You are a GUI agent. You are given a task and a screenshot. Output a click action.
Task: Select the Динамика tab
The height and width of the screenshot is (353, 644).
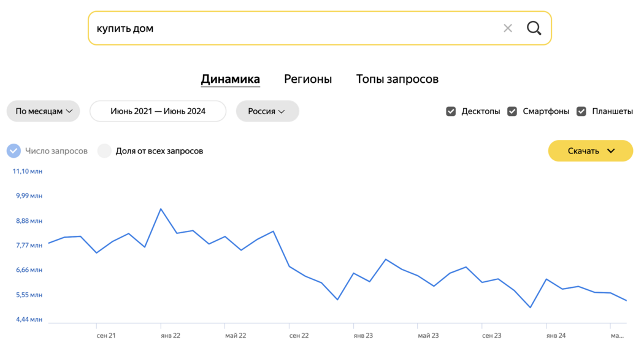tap(231, 79)
